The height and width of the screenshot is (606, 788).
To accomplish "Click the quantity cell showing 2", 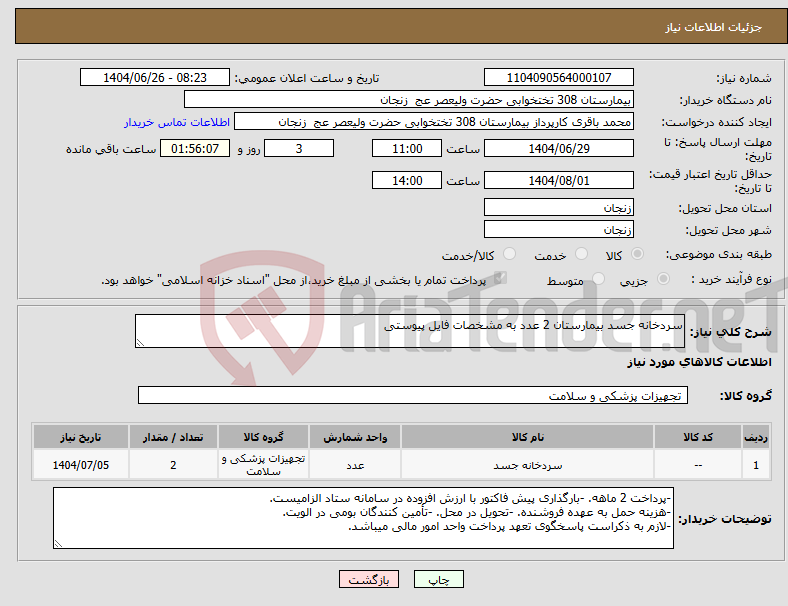I will click(173, 465).
